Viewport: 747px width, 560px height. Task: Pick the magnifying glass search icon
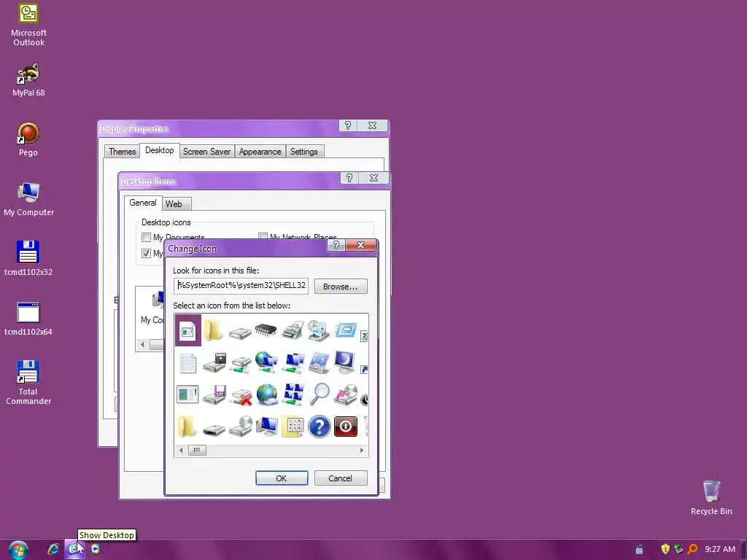[320, 394]
